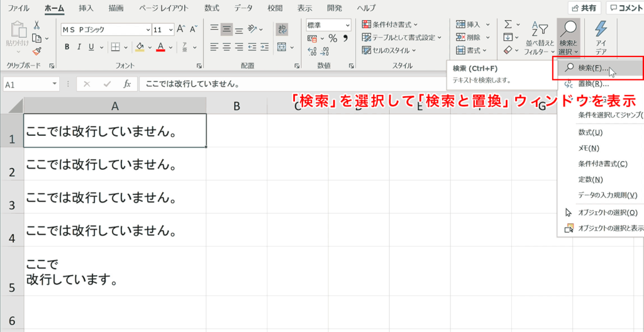Click the Merge and Center icon
Image resolution: width=644 pixels, height=332 pixels.
[282, 47]
